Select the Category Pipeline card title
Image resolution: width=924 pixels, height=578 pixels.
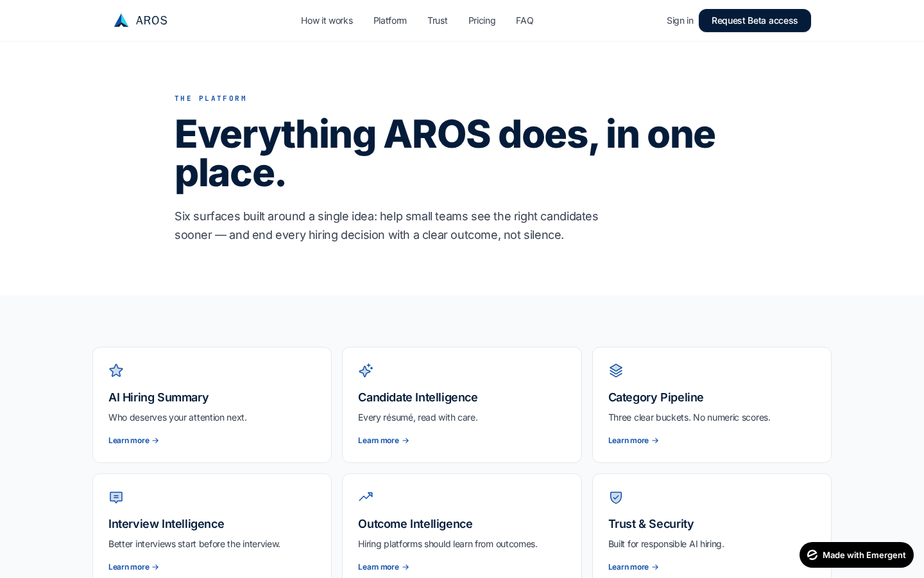tap(656, 398)
